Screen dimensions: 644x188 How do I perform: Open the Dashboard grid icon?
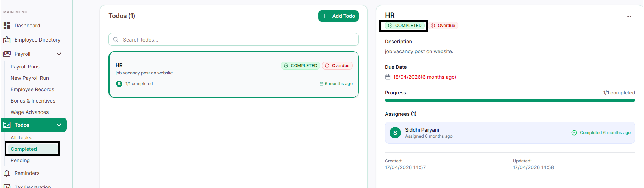[x=7, y=26]
